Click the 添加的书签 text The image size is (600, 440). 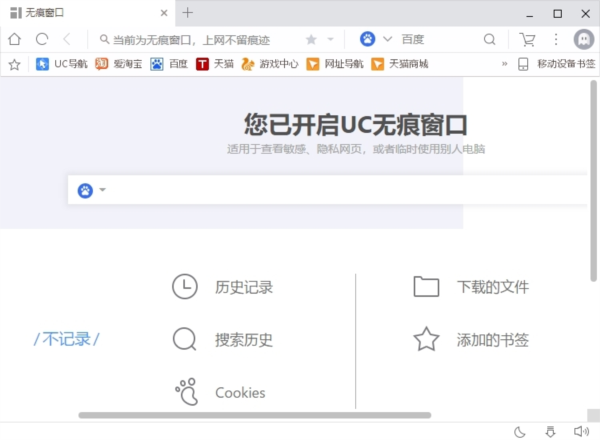click(x=493, y=340)
